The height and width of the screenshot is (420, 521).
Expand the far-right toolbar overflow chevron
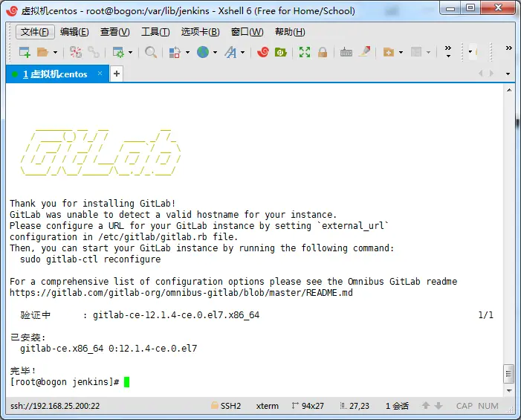click(508, 48)
